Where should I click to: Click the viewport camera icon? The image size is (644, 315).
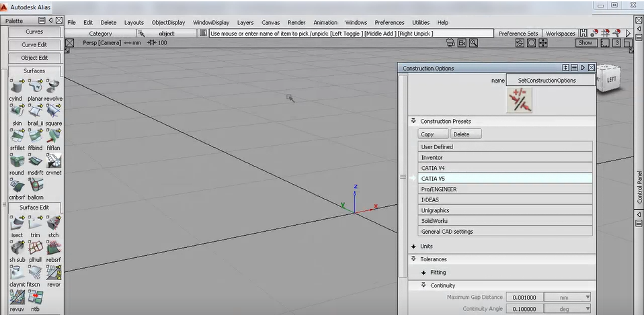[x=450, y=43]
